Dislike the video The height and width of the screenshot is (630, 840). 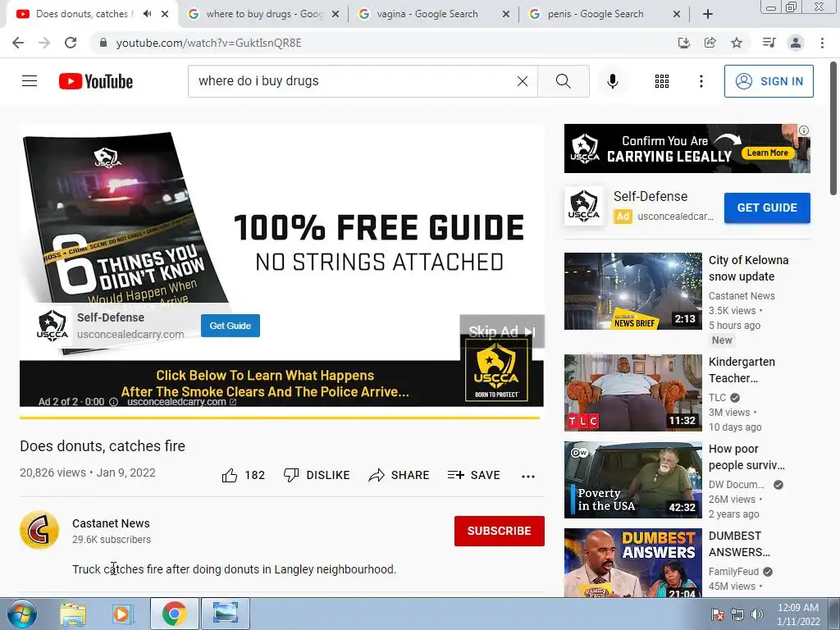pyautogui.click(x=317, y=475)
